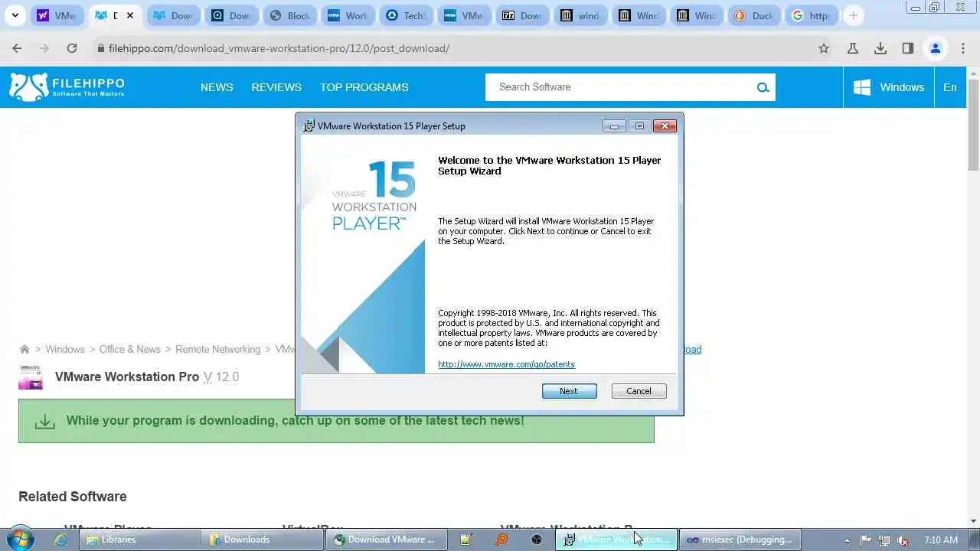The width and height of the screenshot is (980, 551).
Task: Minimize the VMware setup dialog
Action: point(614,126)
